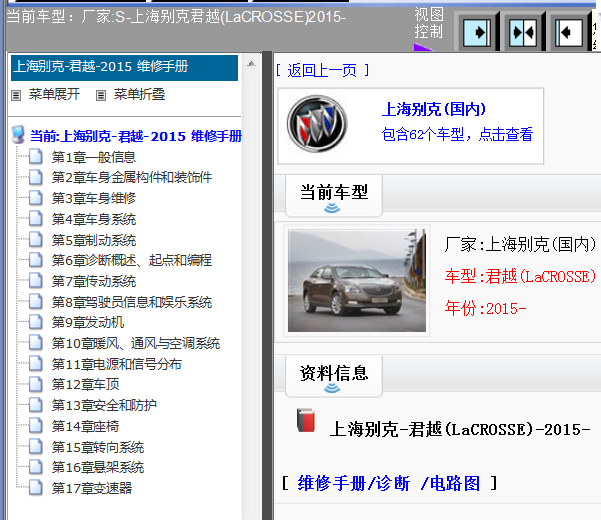Click the blue header 上海别克-君越-2015 维修手册

click(x=125, y=67)
